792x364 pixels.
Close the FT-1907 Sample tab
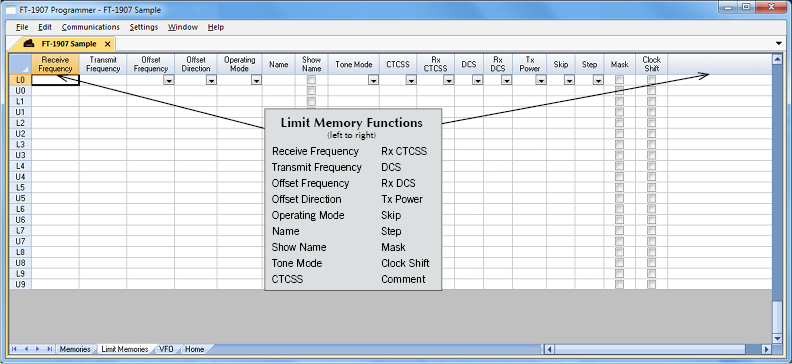pos(107,44)
